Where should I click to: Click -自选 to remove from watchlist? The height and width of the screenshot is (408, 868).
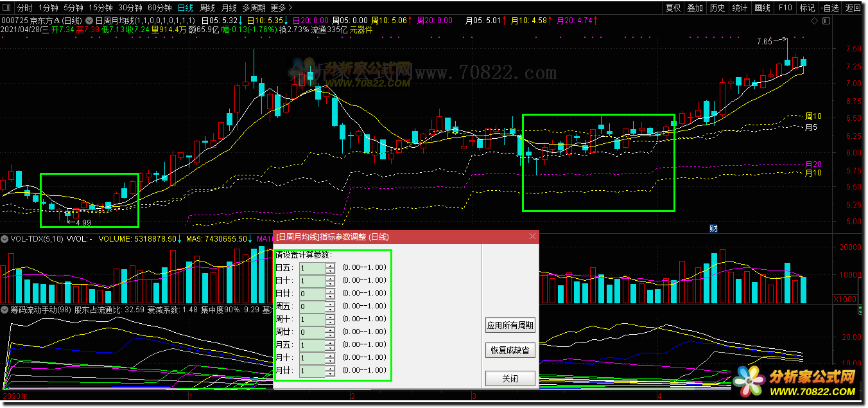point(829,8)
